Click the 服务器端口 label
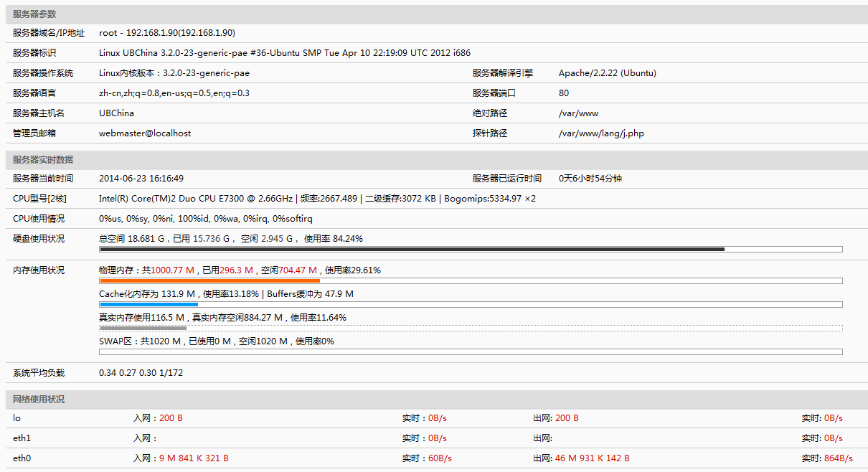The height and width of the screenshot is (472, 868). 494,93
